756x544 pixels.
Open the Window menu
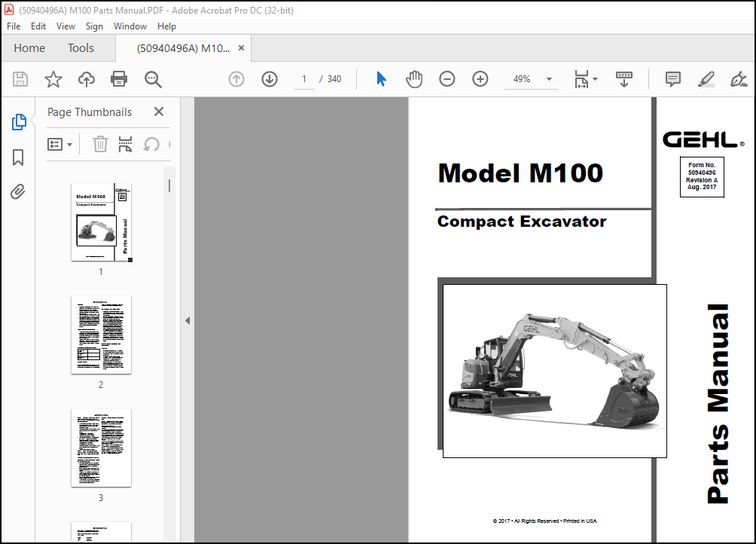[130, 26]
